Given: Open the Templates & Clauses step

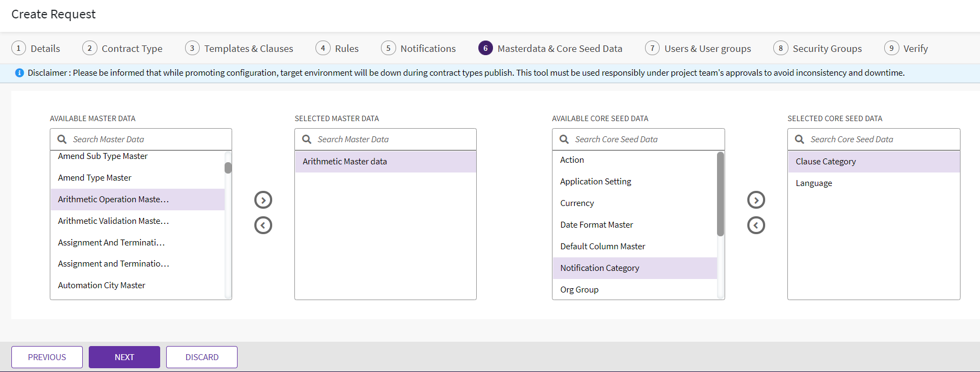Looking at the screenshot, I should pos(248,49).
